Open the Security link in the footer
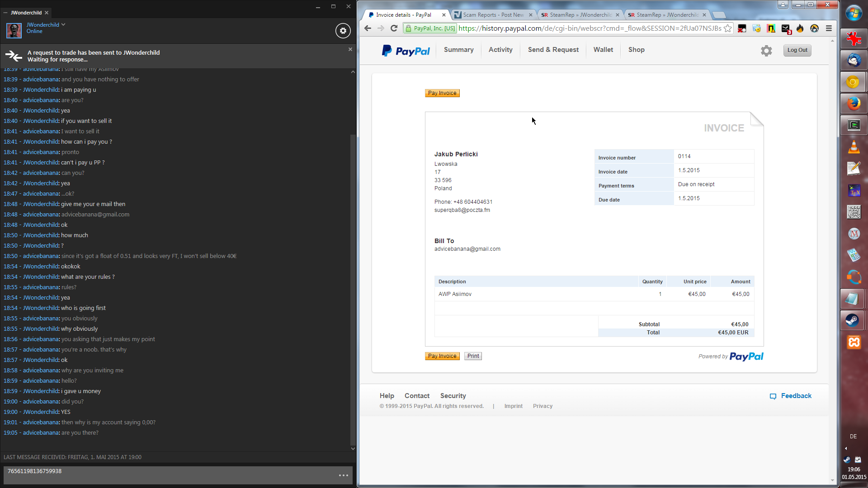868x488 pixels. [x=453, y=396]
